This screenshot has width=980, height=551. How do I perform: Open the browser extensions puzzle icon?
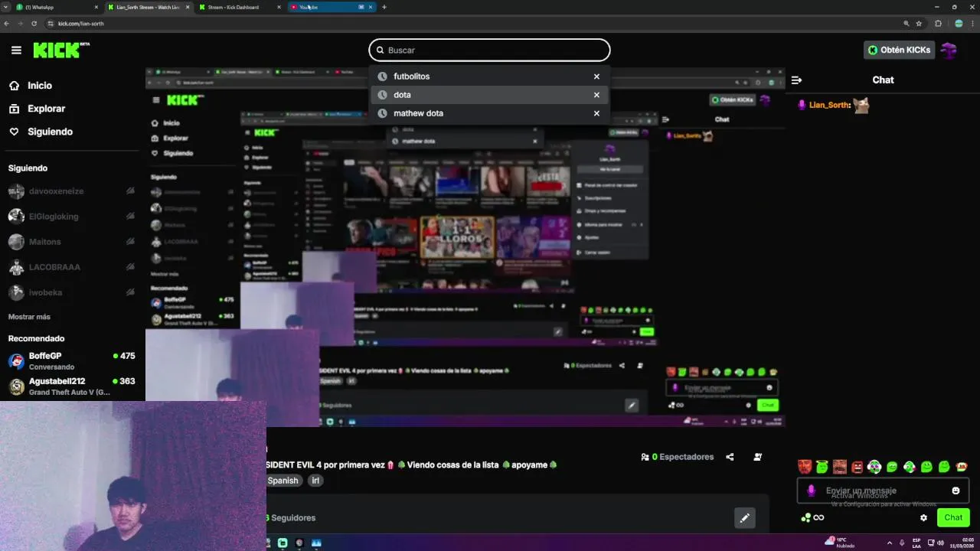point(938,24)
